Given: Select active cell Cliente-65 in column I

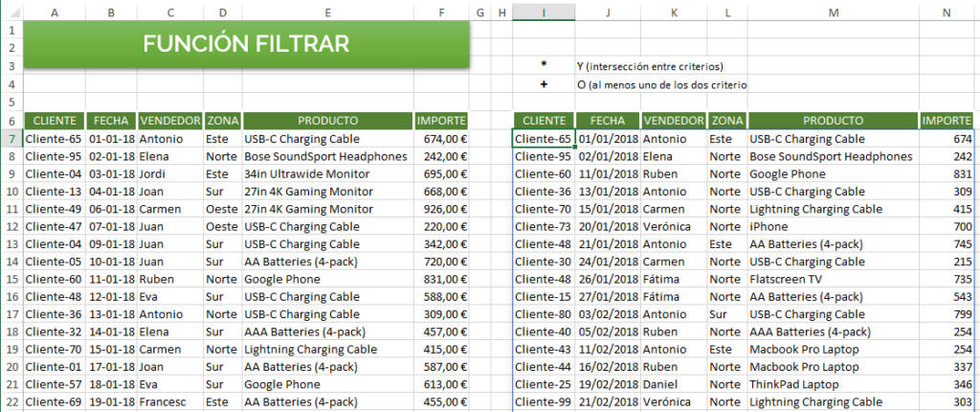Looking at the screenshot, I should [544, 139].
